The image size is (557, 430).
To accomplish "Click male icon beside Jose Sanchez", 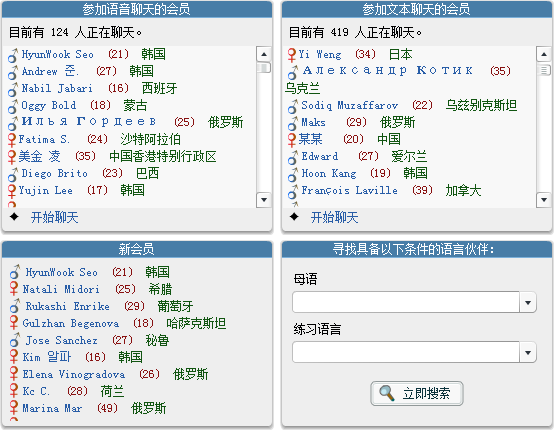I will (x=15, y=340).
